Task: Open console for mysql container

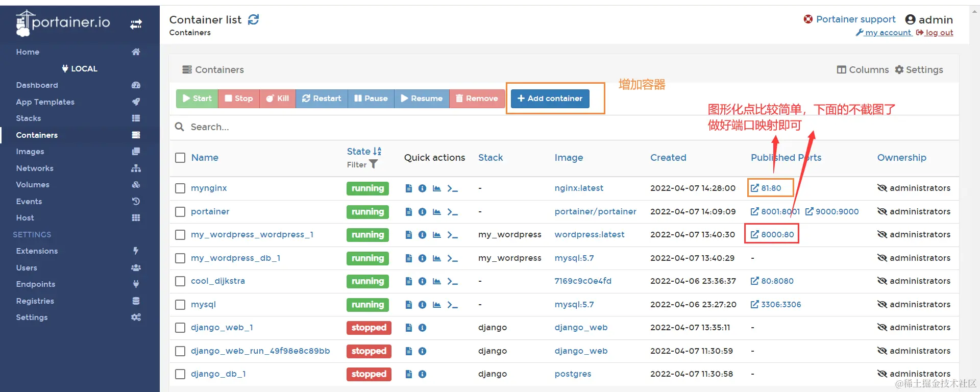Action: (452, 305)
